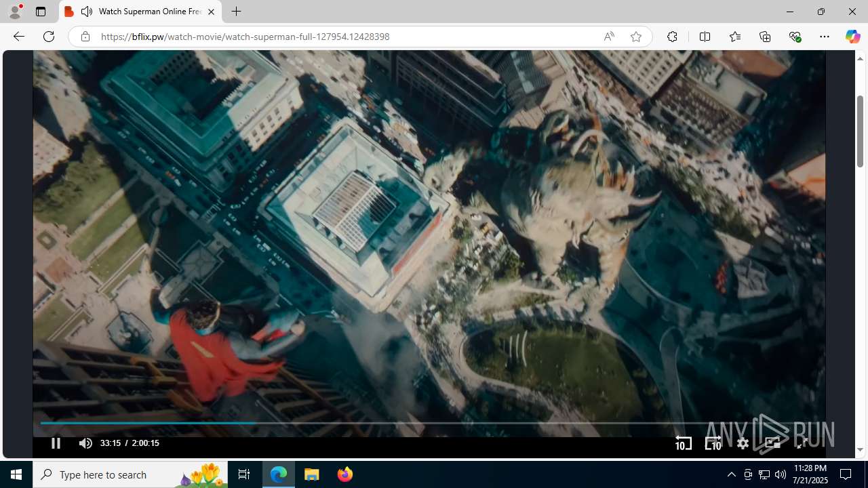Click the taskbar search box

pos(130,474)
